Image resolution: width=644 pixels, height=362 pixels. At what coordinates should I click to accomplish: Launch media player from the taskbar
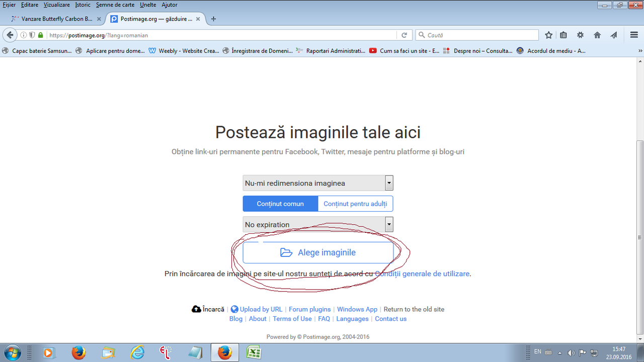coord(49,353)
